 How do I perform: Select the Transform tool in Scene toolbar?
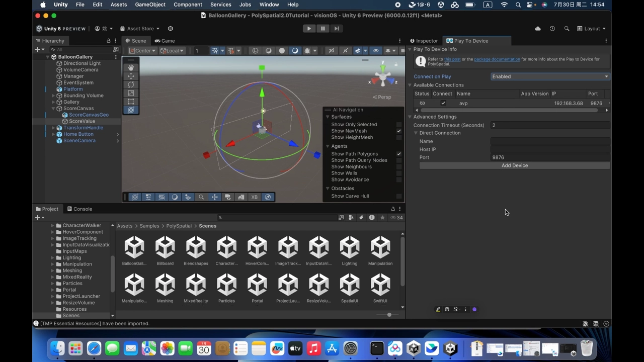coord(131,110)
